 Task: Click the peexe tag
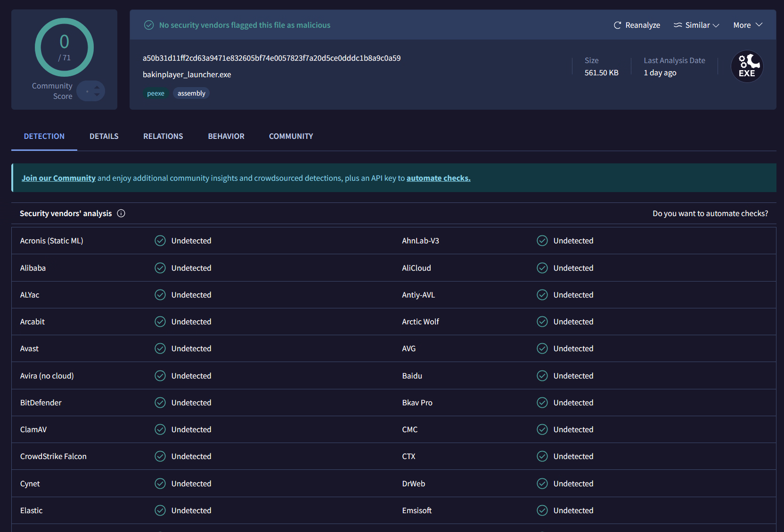(155, 93)
